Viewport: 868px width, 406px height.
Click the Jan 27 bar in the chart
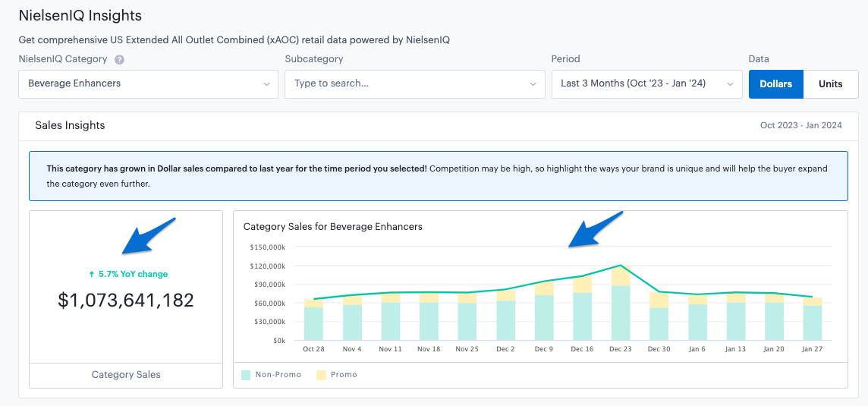pos(812,319)
